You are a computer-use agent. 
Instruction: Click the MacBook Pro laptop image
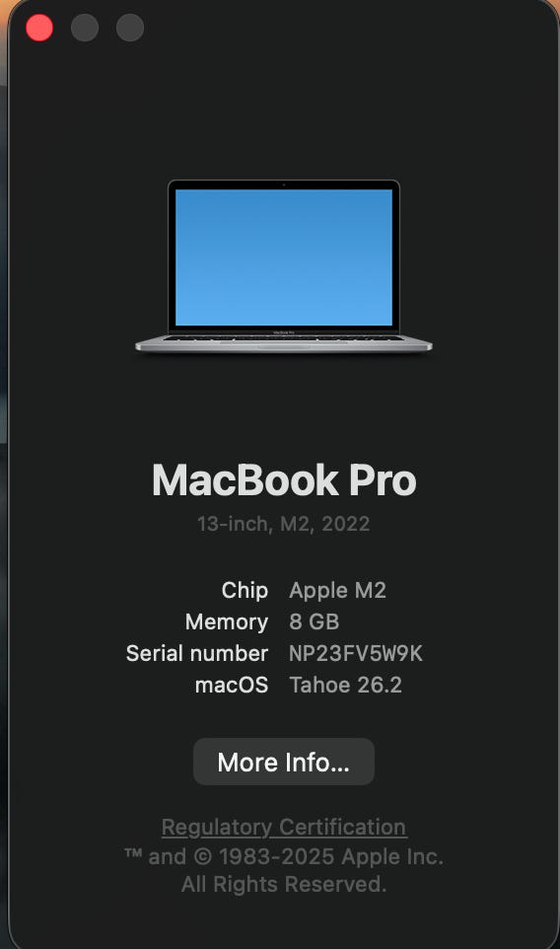point(284,266)
